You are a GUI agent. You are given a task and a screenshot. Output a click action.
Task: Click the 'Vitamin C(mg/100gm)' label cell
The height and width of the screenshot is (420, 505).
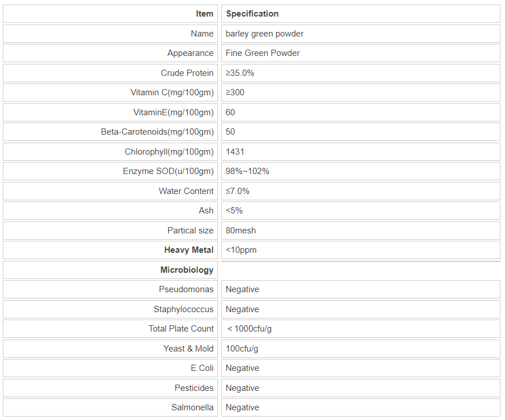click(172, 92)
